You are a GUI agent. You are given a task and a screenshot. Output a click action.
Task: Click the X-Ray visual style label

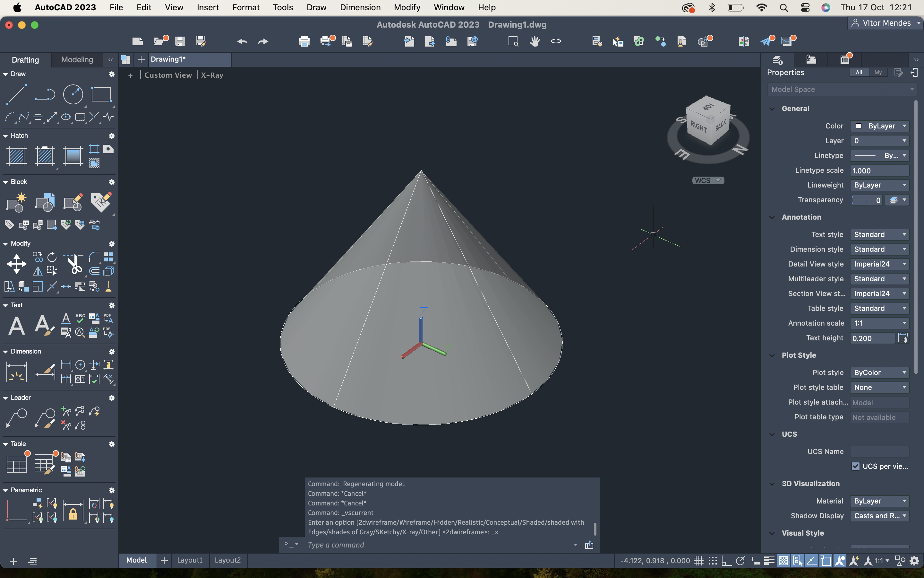click(x=212, y=75)
